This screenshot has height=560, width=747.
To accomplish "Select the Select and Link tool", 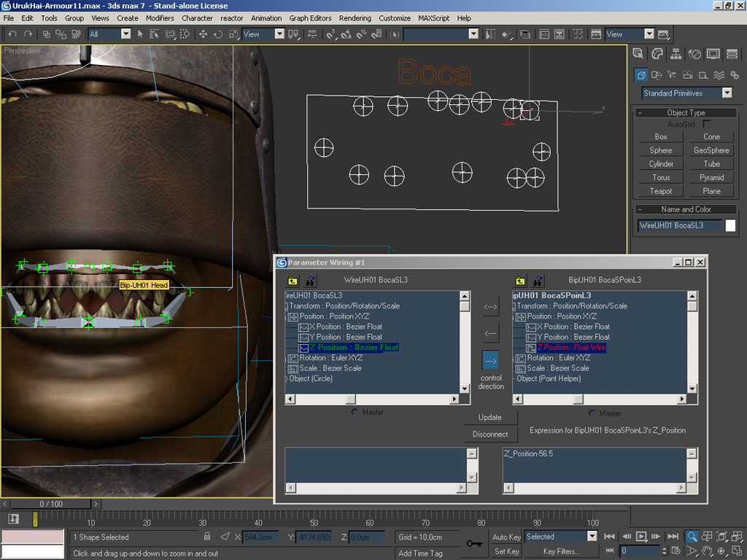I will pyautogui.click(x=46, y=34).
